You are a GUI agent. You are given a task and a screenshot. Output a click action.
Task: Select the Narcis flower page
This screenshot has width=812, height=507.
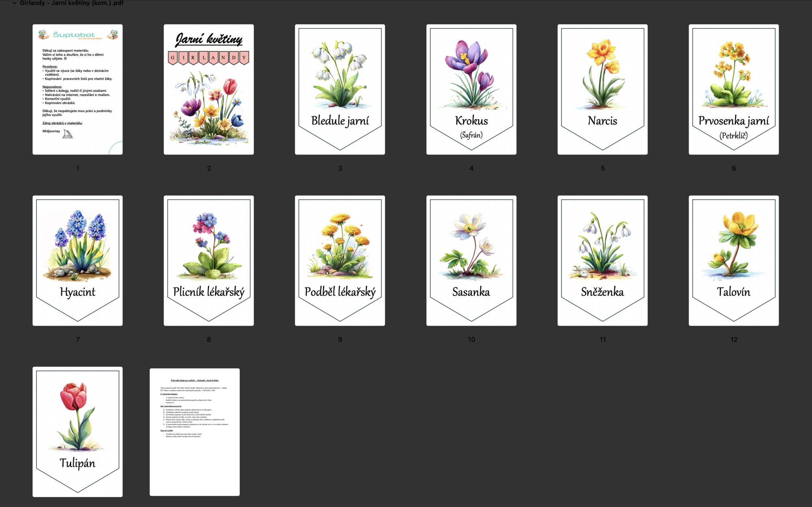point(603,89)
